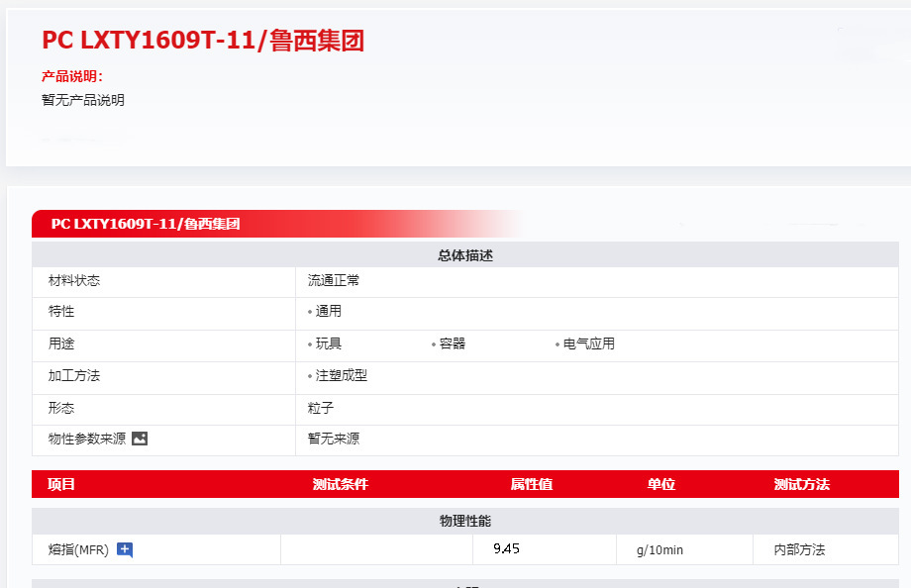Click the 单位 column header
The height and width of the screenshot is (588, 911).
pyautogui.click(x=661, y=484)
